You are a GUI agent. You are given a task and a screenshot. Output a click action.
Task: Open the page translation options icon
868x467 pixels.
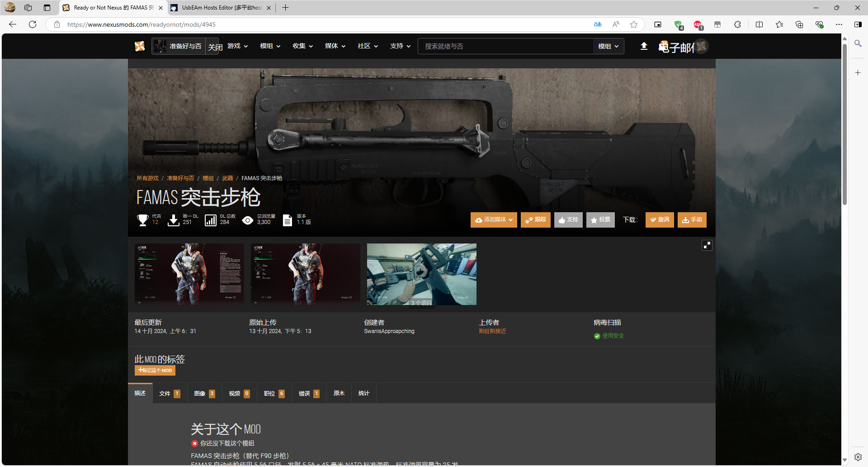(x=598, y=24)
